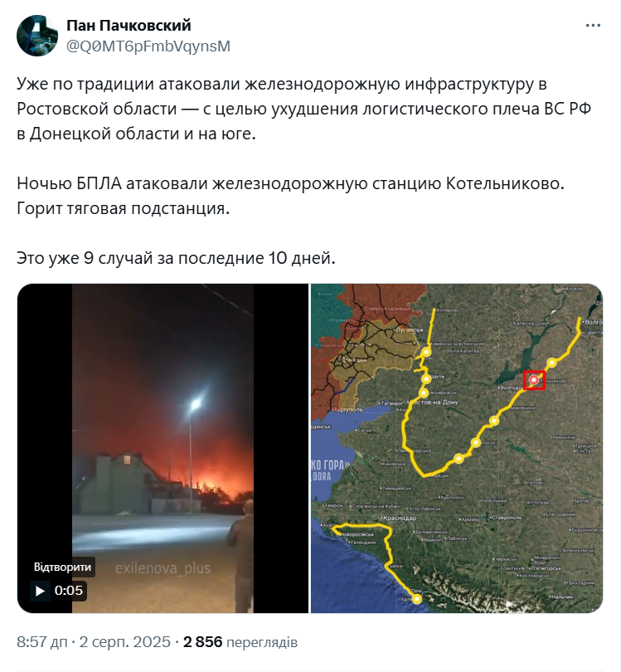Click the red square marker on map
621x672 pixels.
click(535, 380)
